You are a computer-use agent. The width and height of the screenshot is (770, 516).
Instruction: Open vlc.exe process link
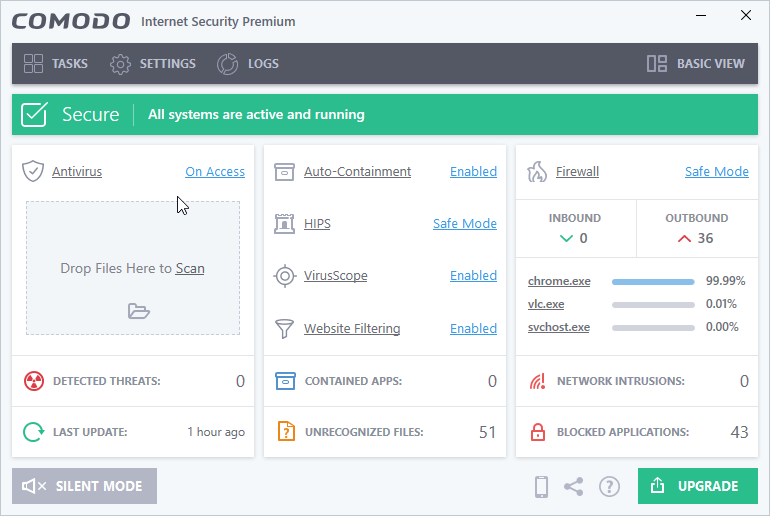click(x=546, y=304)
